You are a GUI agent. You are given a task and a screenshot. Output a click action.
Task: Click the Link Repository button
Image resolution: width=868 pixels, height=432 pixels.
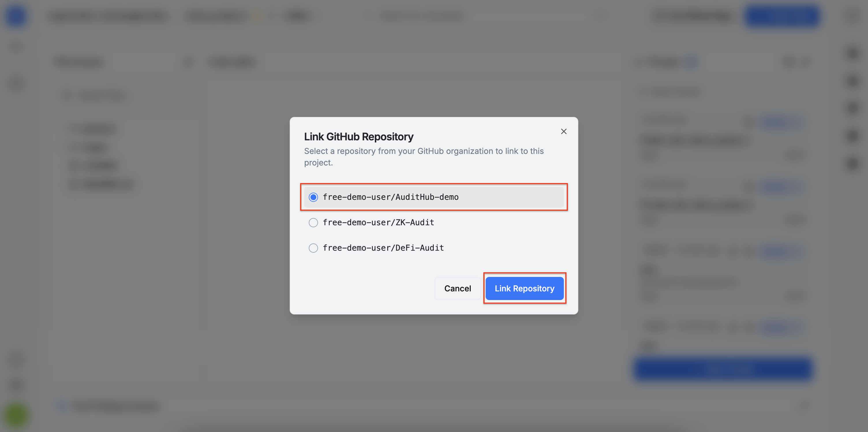[524, 288]
